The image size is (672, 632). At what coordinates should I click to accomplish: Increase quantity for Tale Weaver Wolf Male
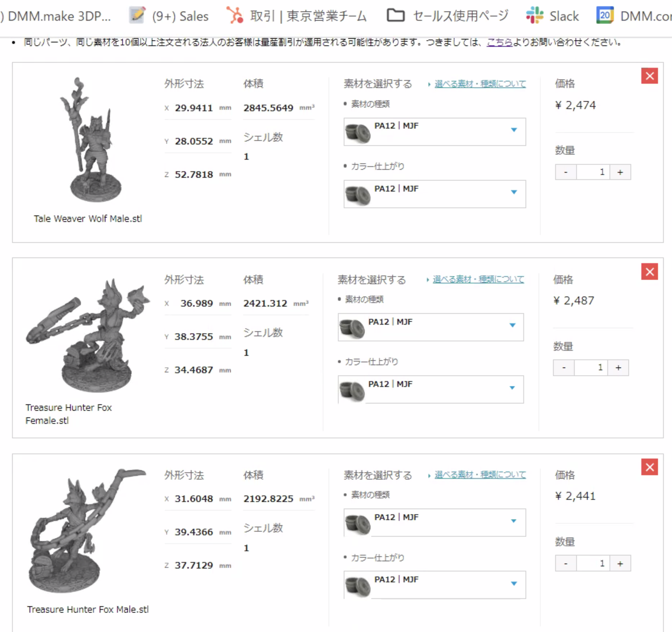tap(620, 172)
